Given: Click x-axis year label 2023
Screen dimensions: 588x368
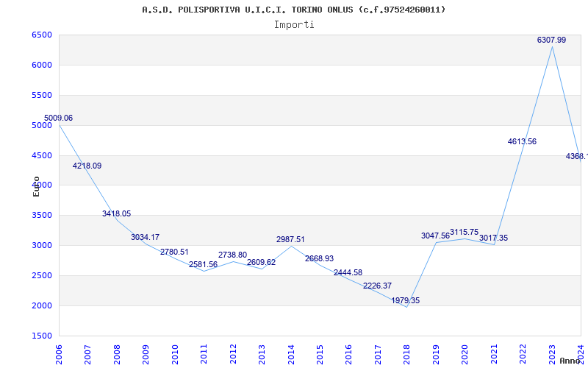Looking at the screenshot, I should 552,355.
